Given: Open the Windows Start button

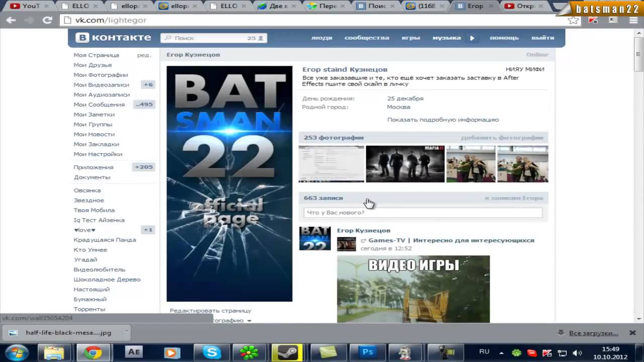Looking at the screenshot, I should (17, 352).
